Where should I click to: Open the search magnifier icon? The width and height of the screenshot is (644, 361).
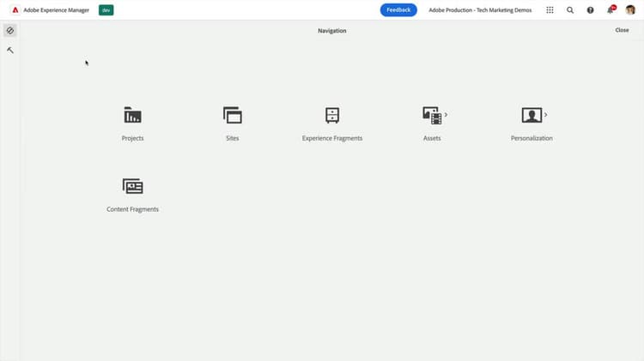570,9
